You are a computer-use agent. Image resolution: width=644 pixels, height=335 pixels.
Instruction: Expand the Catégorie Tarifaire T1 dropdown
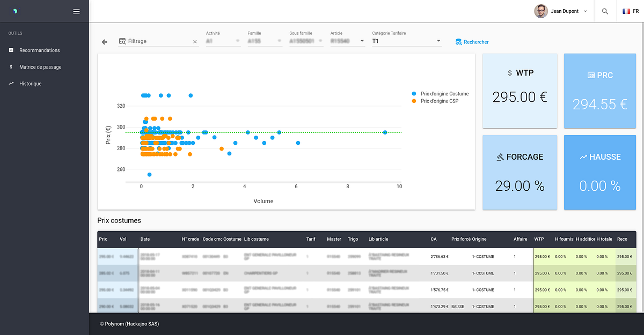tap(438, 41)
